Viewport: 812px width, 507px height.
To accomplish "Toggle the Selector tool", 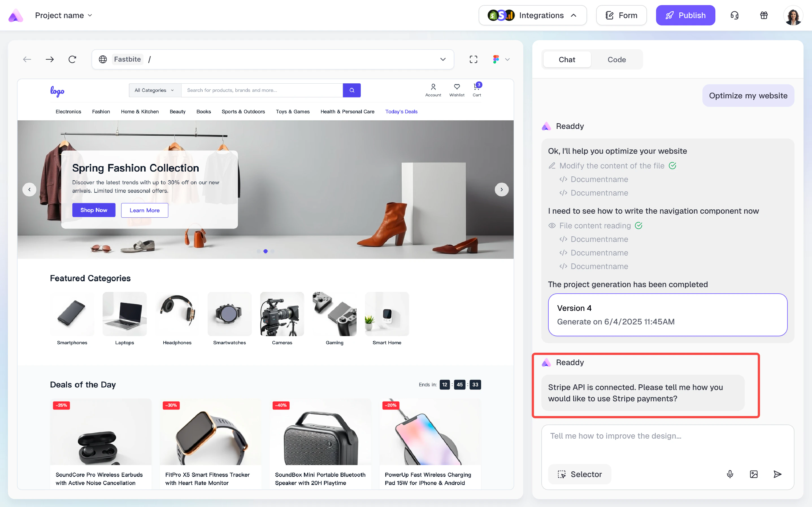I will (x=579, y=474).
